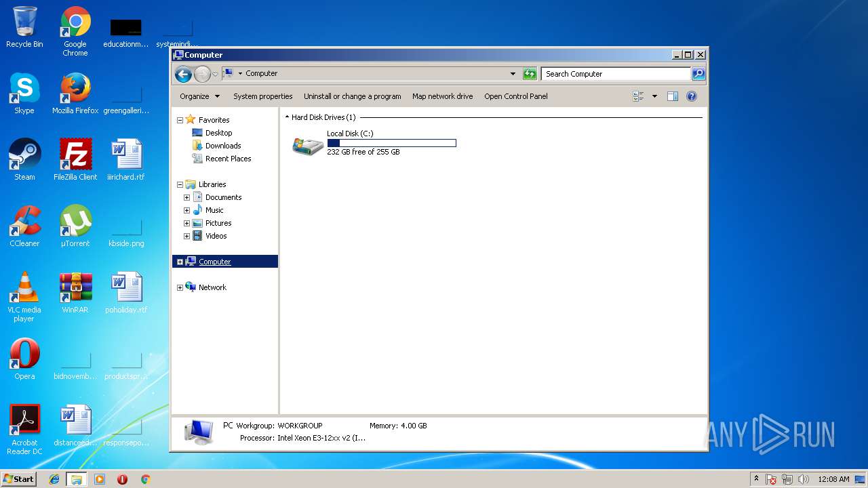The width and height of the screenshot is (868, 488).
Task: Expand the Documents library node
Action: pos(186,197)
